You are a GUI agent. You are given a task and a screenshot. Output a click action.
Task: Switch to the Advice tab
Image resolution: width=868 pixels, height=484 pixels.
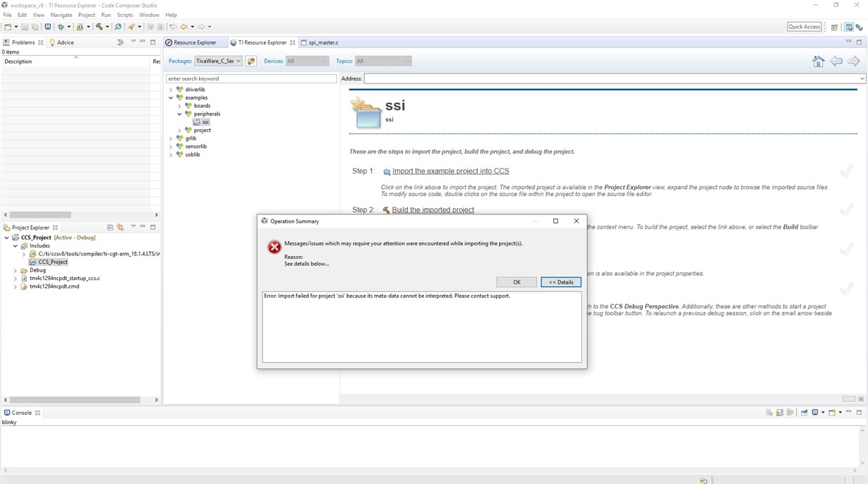point(61,42)
